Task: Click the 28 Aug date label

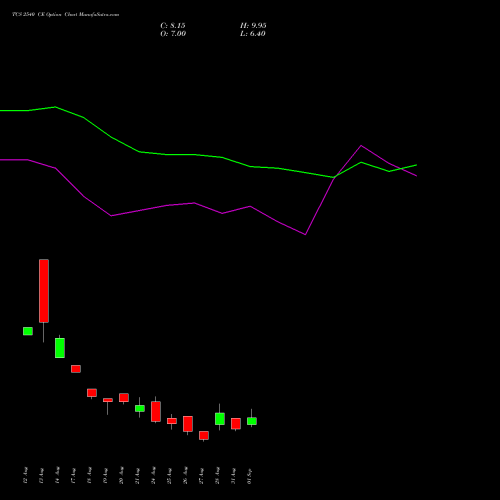Action: [x=218, y=475]
